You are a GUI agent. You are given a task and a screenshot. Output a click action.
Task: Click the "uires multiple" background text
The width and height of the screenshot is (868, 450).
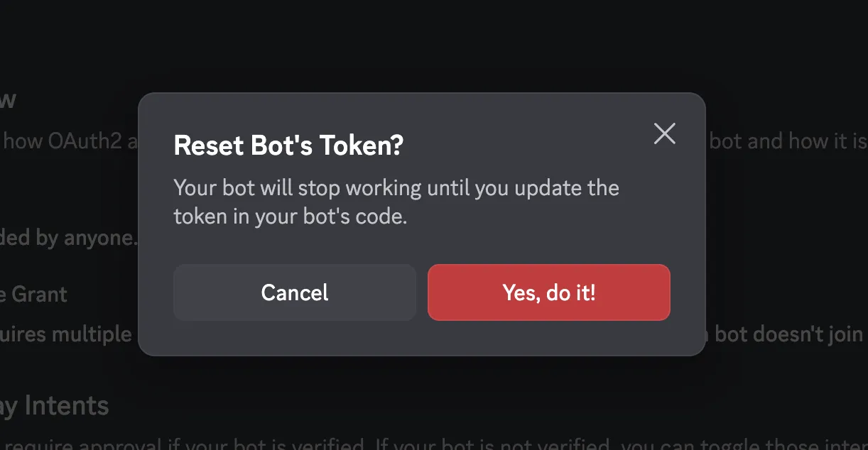tap(66, 334)
